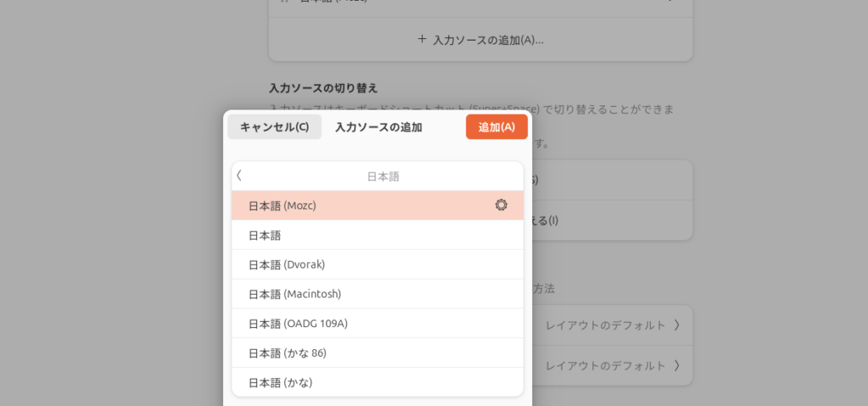Pick the 日本語 (かな) layout

coord(281,382)
